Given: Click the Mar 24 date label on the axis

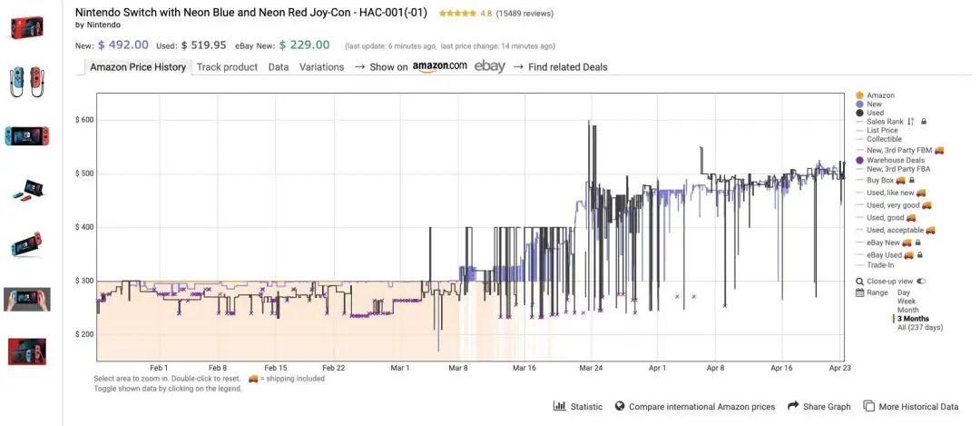Looking at the screenshot, I should point(591,369).
